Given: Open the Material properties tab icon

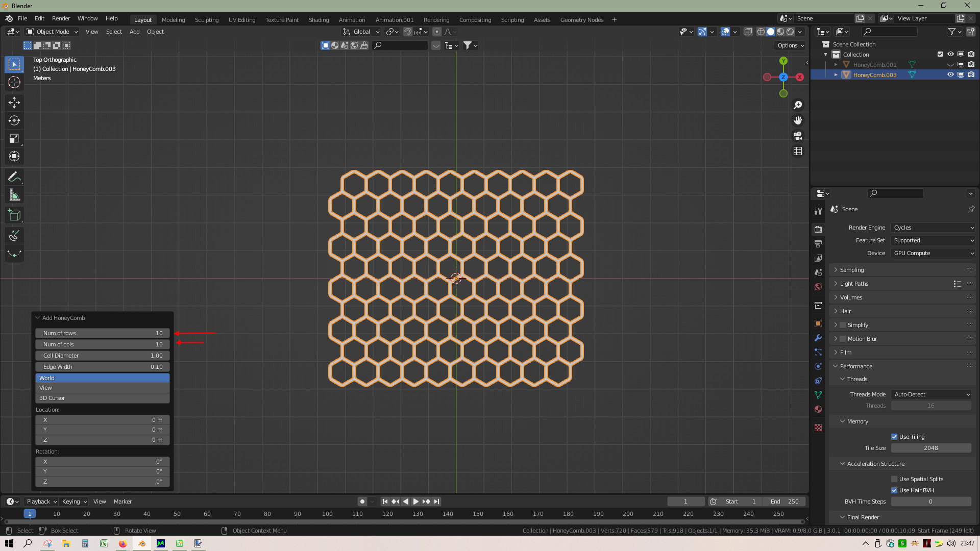Looking at the screenshot, I should pos(818,409).
